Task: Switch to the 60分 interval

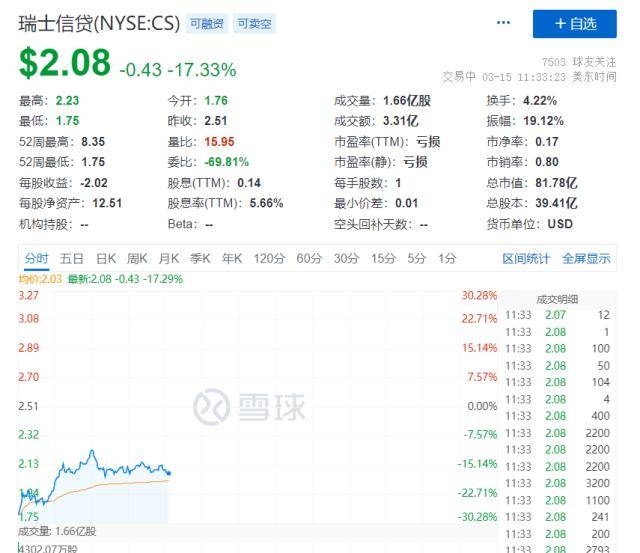Action: 309,258
